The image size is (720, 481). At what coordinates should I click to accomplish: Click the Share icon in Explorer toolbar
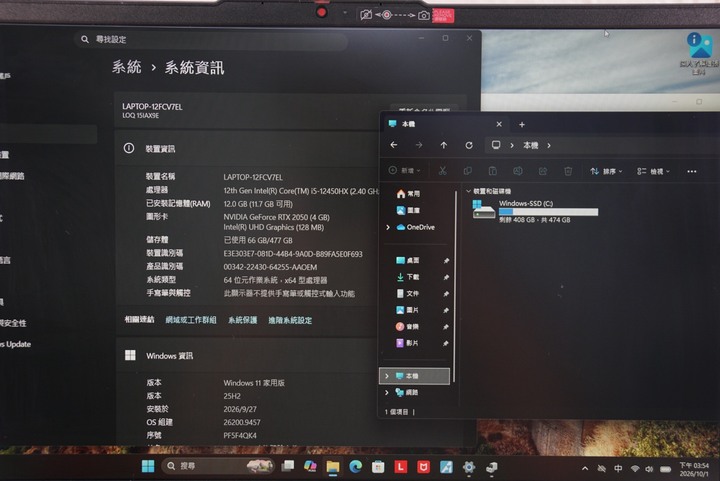coord(543,171)
